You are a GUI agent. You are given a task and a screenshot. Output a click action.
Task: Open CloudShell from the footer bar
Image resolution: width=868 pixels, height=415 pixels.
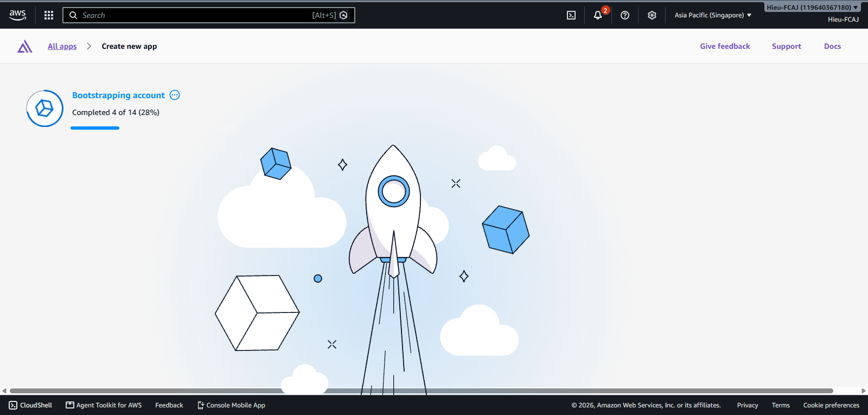tap(30, 405)
